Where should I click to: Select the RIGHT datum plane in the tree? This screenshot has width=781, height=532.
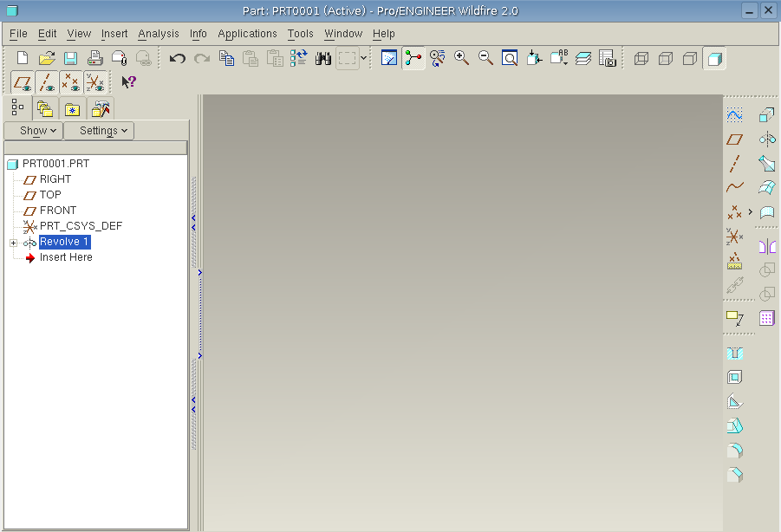click(x=55, y=179)
